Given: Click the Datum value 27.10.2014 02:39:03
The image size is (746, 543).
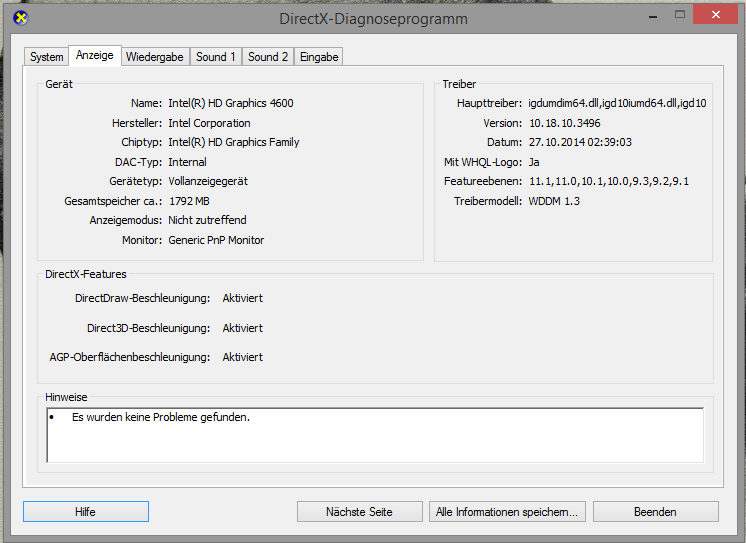Looking at the screenshot, I should pos(580,142).
